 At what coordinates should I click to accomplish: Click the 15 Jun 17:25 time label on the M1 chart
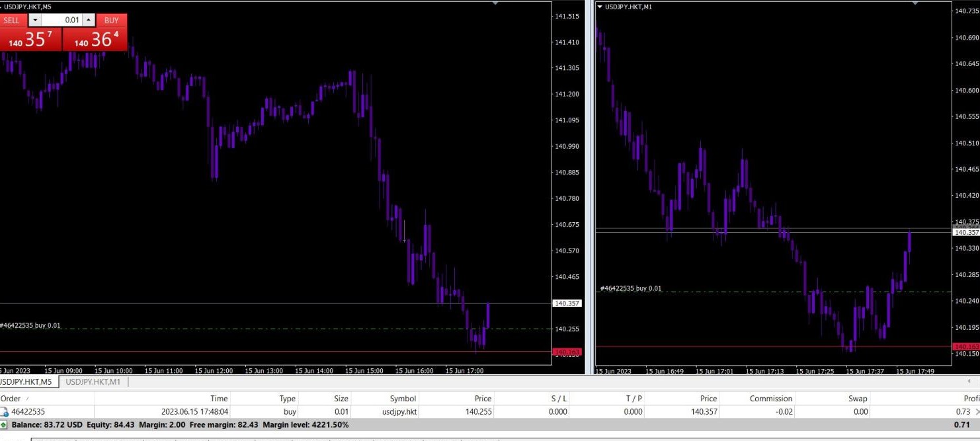(815, 371)
